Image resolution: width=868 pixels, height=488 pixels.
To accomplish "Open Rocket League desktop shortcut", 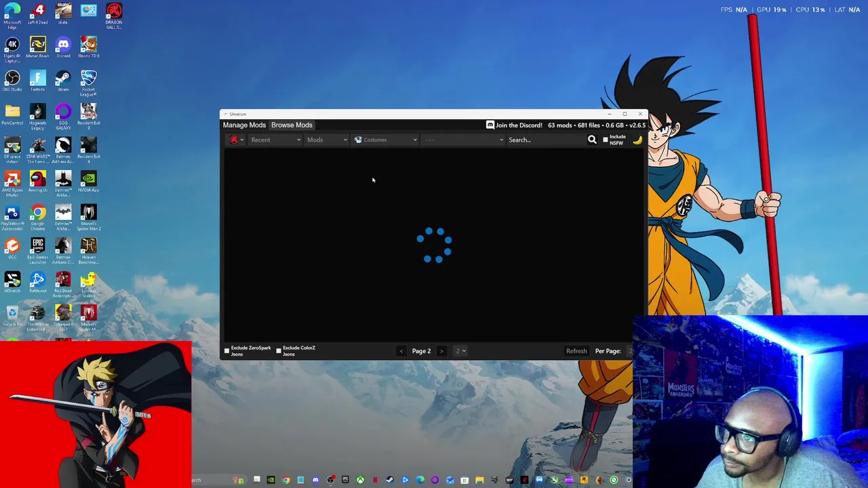I will click(88, 83).
